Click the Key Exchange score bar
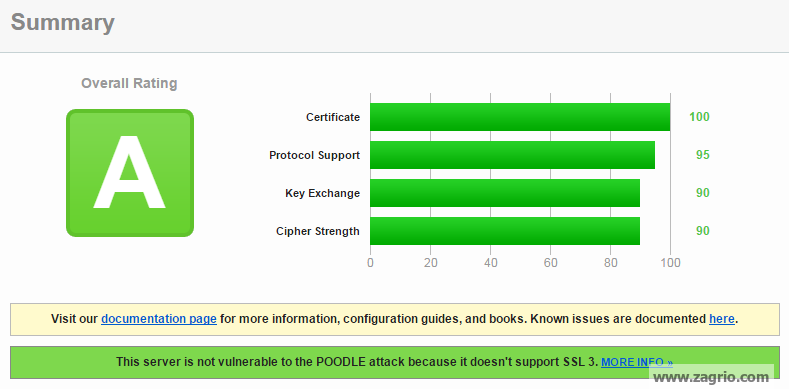Viewport: 789px width, 389px height. pos(505,193)
